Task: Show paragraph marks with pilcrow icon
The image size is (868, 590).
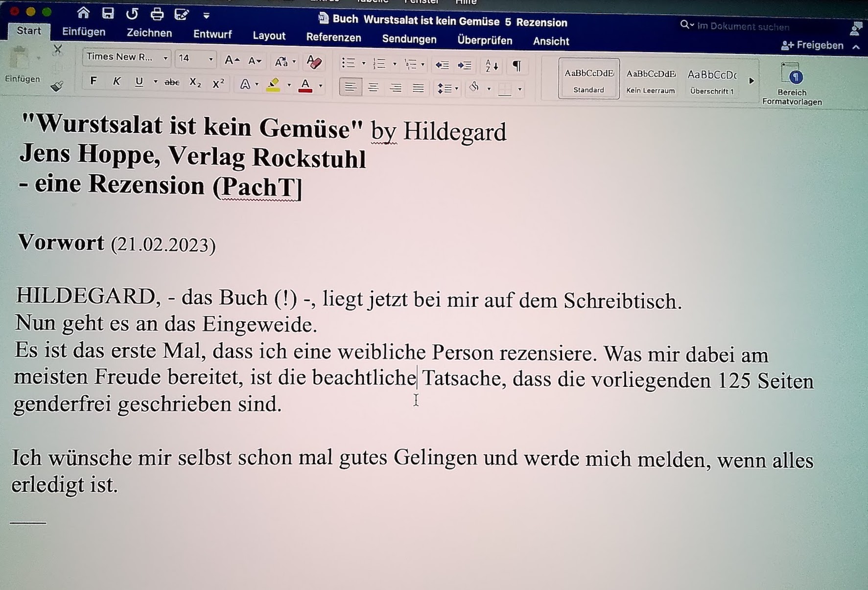Action: (516, 66)
